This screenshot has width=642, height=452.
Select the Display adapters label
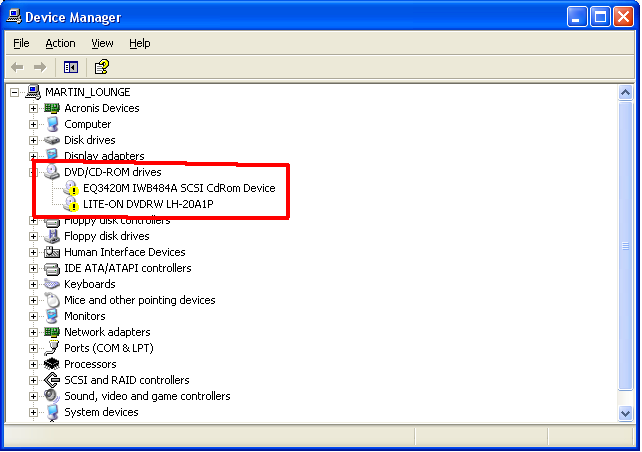pyautogui.click(x=104, y=156)
